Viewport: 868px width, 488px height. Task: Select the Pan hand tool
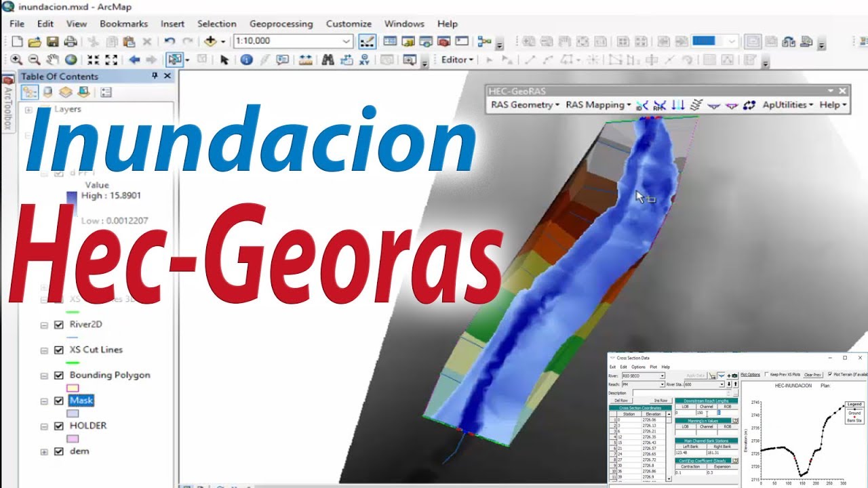[x=52, y=60]
